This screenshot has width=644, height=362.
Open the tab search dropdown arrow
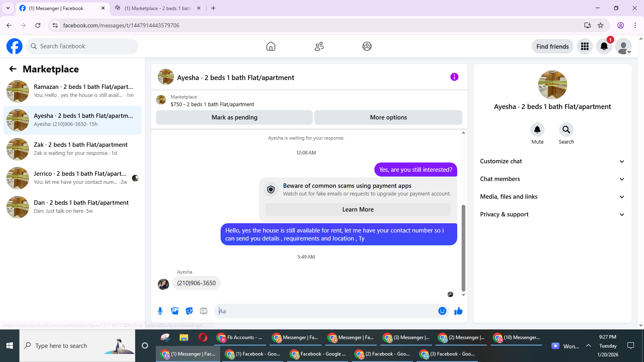click(x=8, y=8)
